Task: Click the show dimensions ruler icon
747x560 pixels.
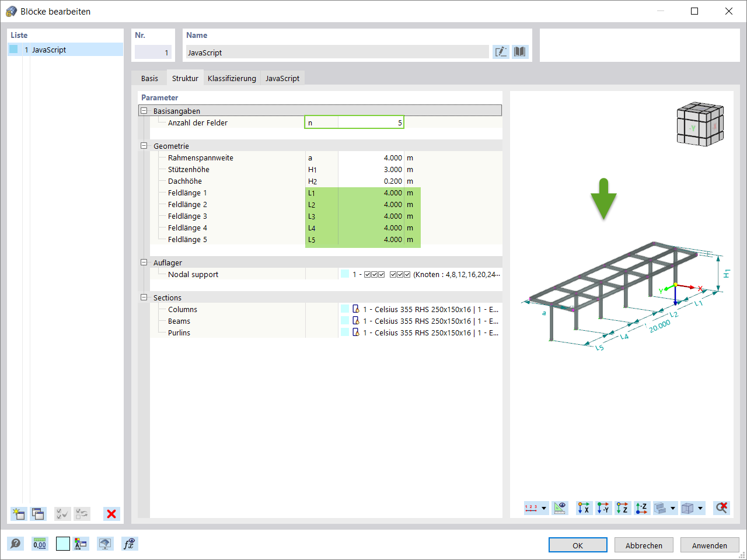Action: [x=560, y=508]
